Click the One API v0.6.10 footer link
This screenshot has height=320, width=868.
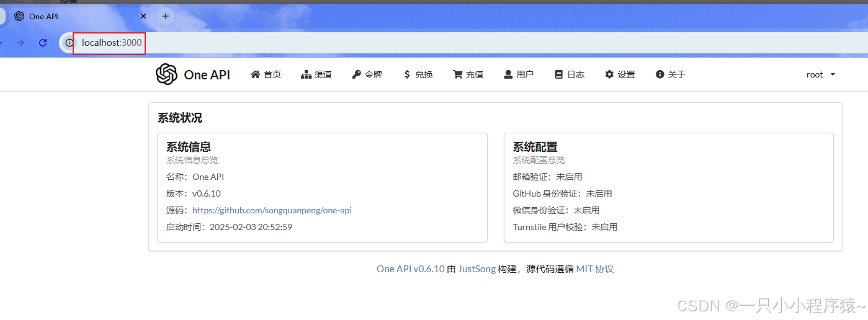[411, 269]
